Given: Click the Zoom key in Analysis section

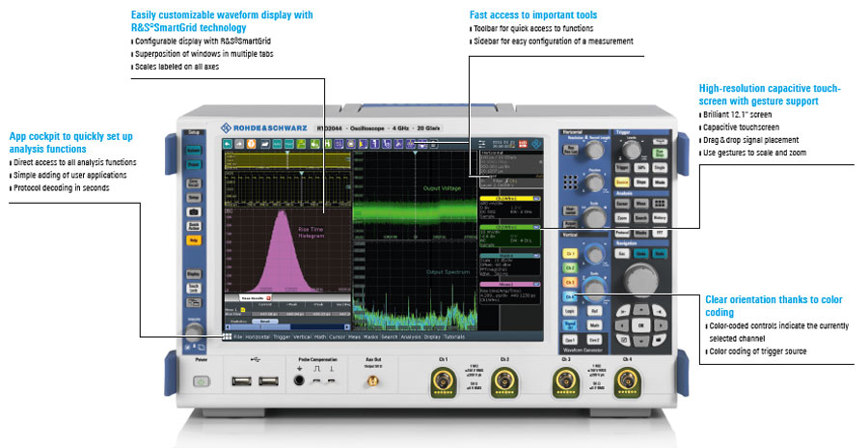Looking at the screenshot, I should click(622, 218).
